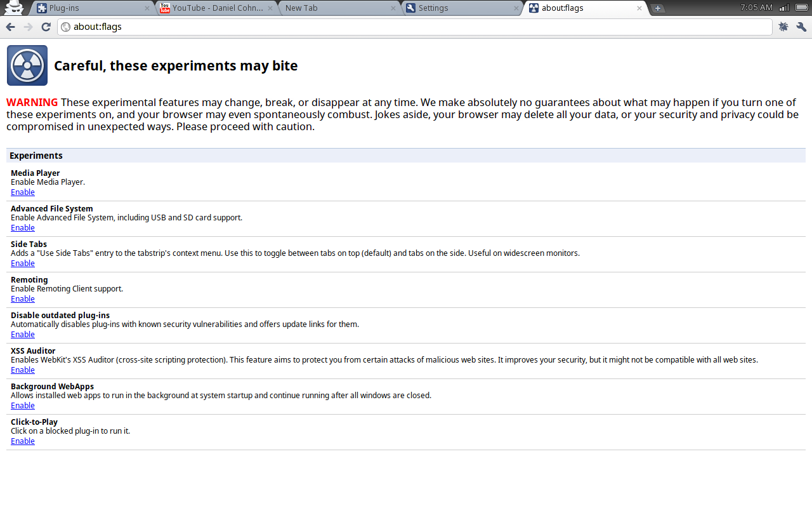Viewport: 812px width, 508px height.
Task: Click the large radioactive experiments icon
Action: click(x=27, y=65)
